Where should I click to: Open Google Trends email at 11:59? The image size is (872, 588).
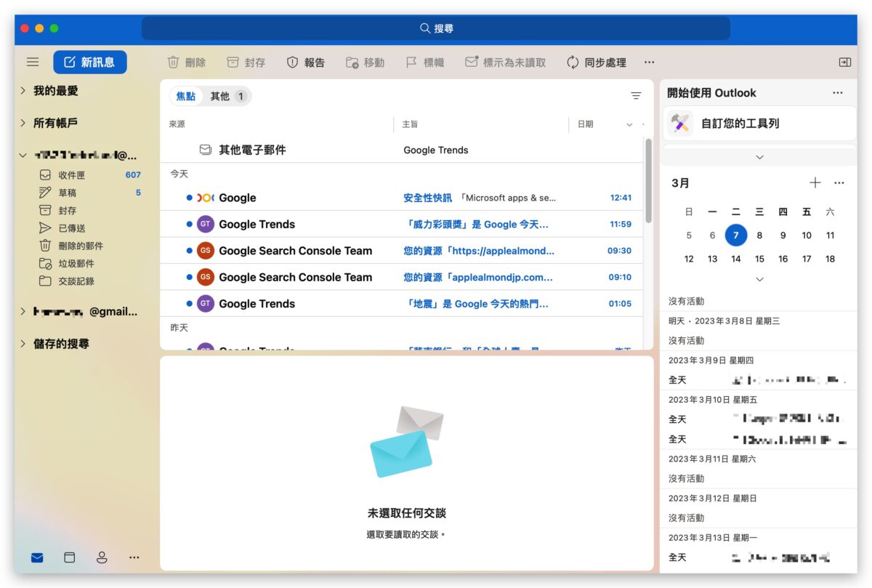point(402,224)
